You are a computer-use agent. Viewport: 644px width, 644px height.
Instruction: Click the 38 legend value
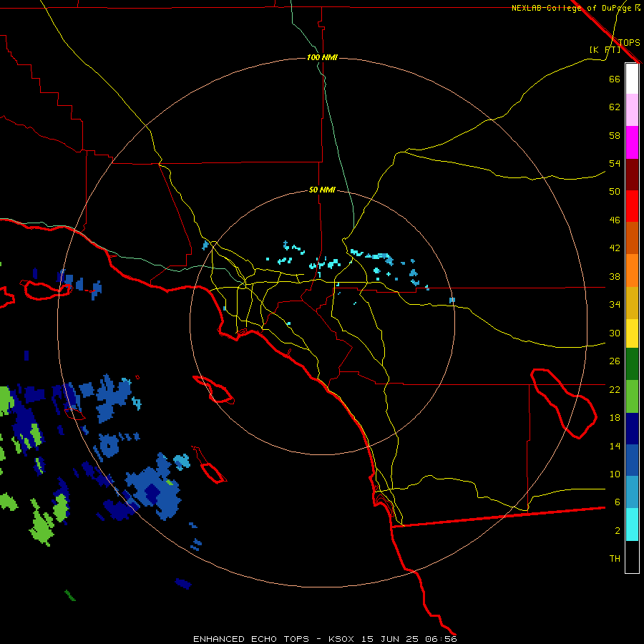pos(615,276)
